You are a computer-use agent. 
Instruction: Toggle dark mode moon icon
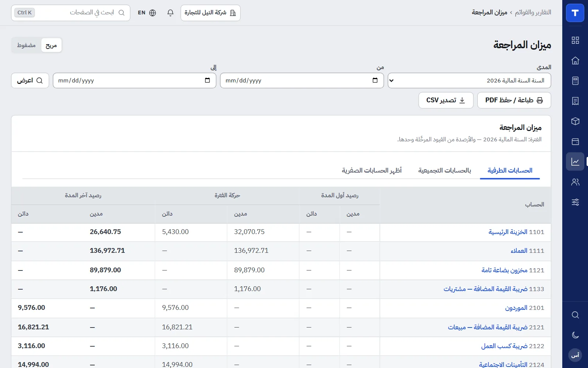(575, 335)
